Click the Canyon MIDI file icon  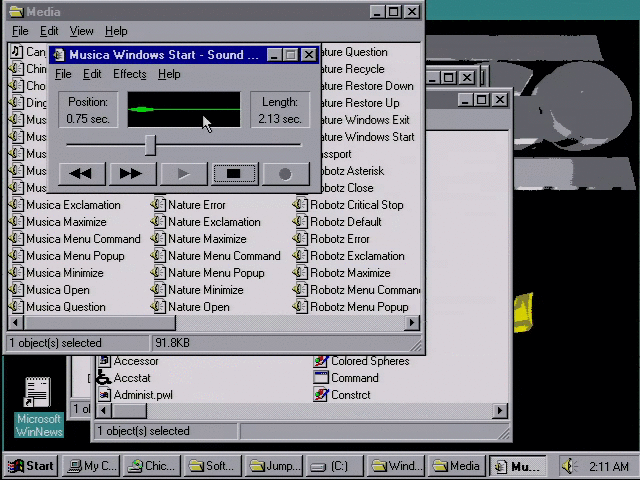click(x=16, y=52)
